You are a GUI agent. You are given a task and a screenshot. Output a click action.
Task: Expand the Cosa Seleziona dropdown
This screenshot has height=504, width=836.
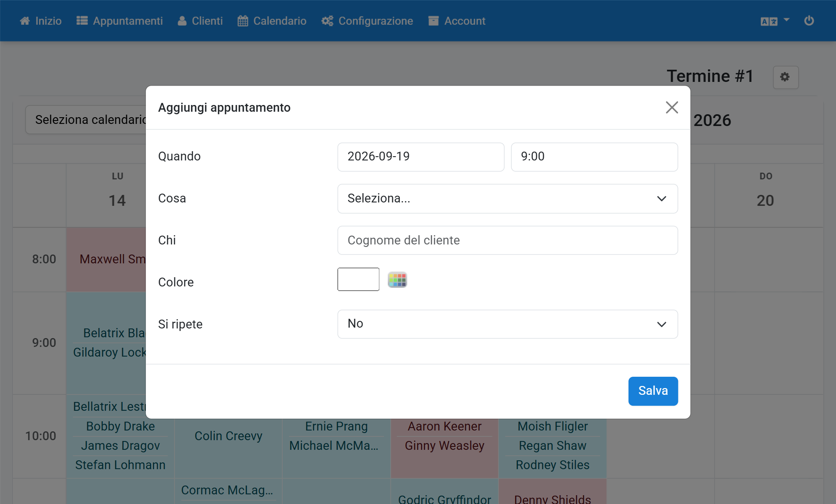tap(507, 199)
